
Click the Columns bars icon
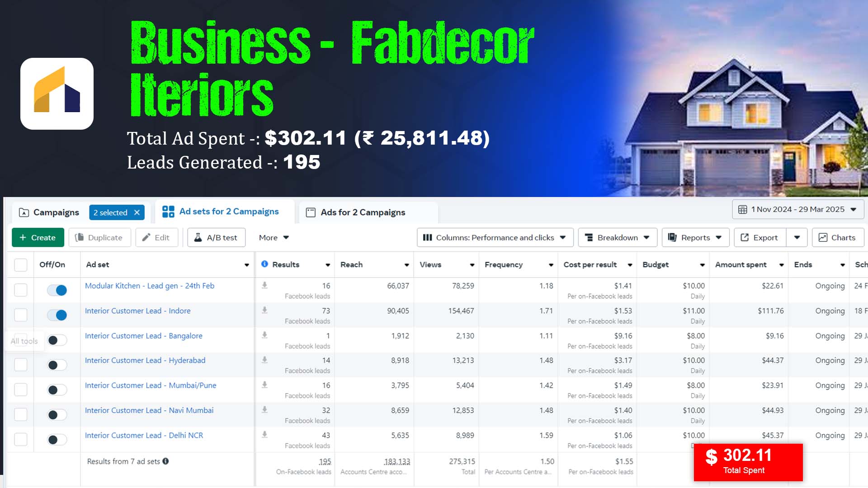[427, 238]
